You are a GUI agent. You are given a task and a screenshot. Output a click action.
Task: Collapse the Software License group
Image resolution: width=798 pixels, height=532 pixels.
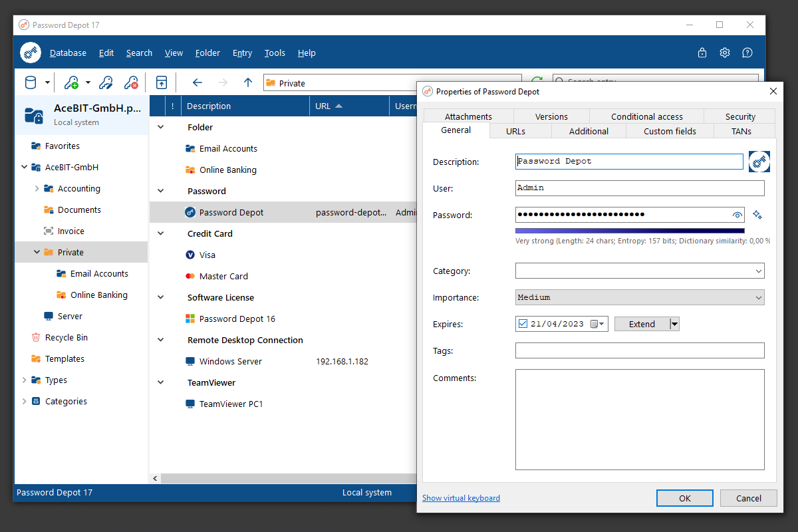pos(160,297)
